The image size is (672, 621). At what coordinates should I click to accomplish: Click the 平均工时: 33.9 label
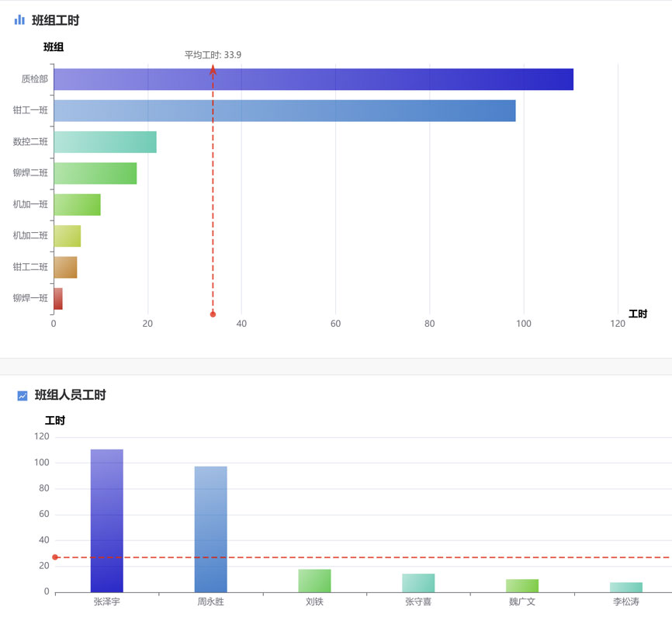click(213, 55)
